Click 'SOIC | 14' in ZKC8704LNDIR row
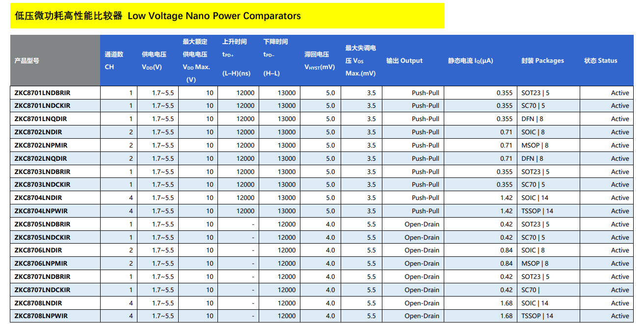The height and width of the screenshot is (324, 644). point(535,198)
